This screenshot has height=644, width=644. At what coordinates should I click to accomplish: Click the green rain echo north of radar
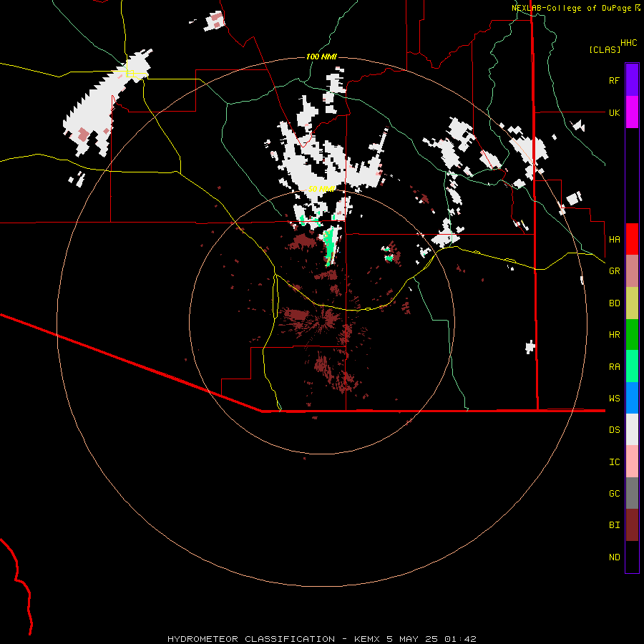(330, 246)
